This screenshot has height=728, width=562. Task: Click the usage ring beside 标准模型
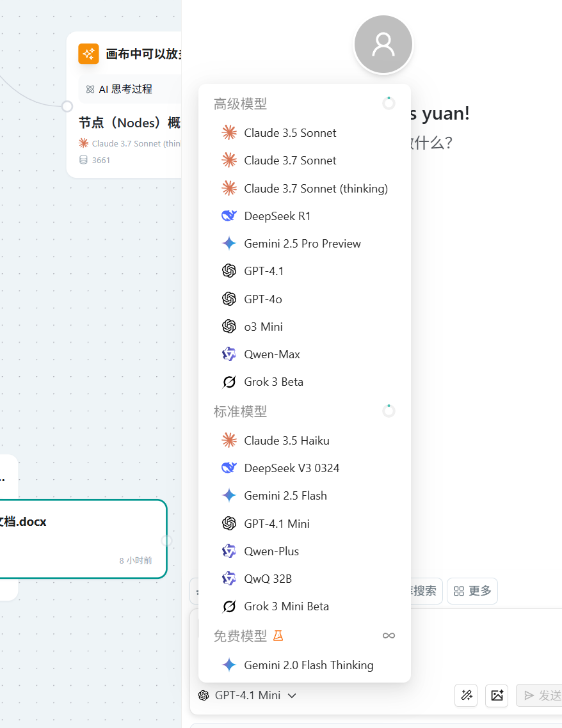[389, 411]
